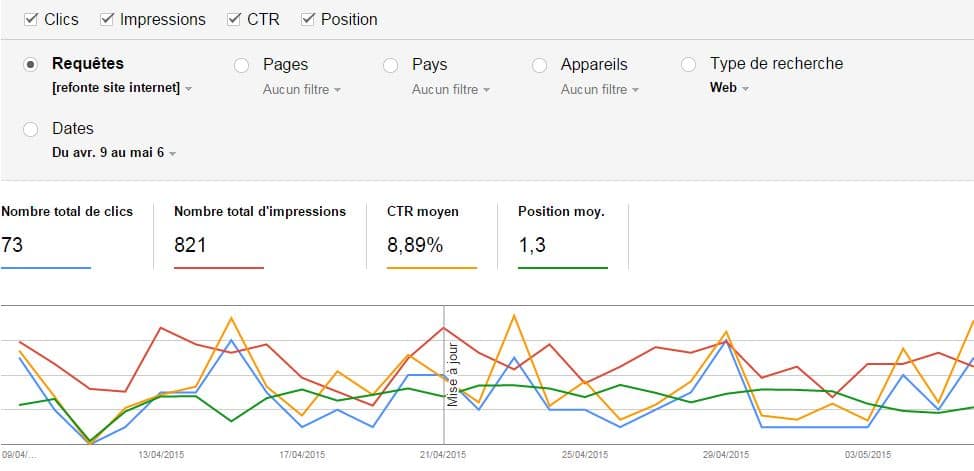Click the CTR moyen label
Image resolution: width=974 pixels, height=471 pixels.
[x=422, y=212]
